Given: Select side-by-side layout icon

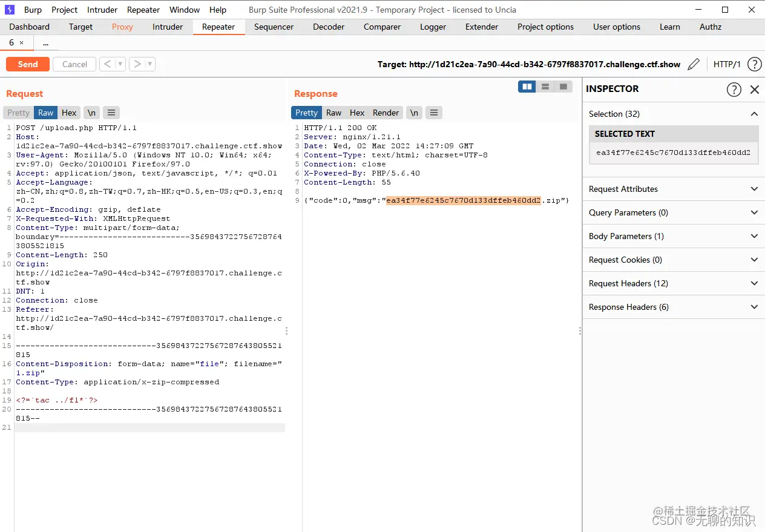Looking at the screenshot, I should tap(527, 87).
